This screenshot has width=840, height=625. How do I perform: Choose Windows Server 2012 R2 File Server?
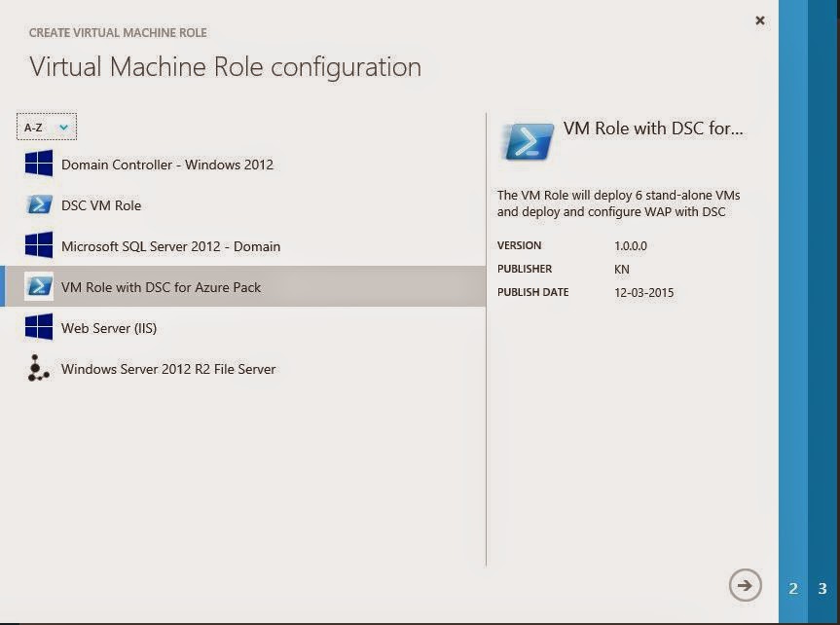coord(168,369)
